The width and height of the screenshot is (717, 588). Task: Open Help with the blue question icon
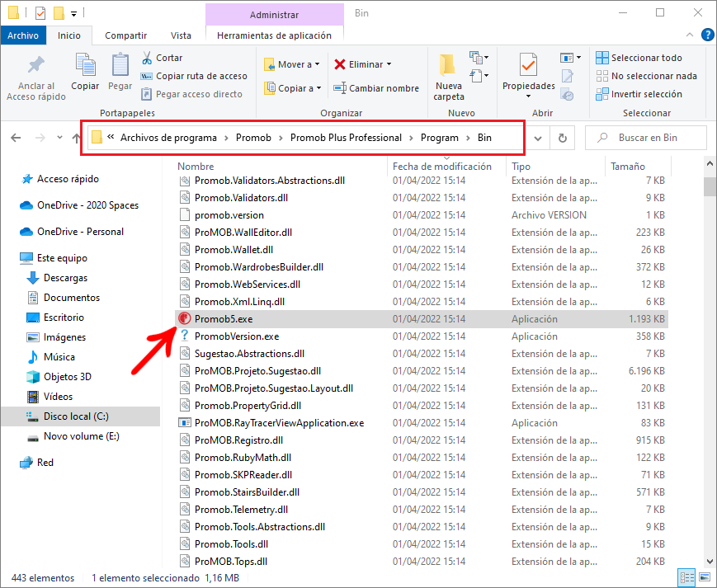click(707, 35)
